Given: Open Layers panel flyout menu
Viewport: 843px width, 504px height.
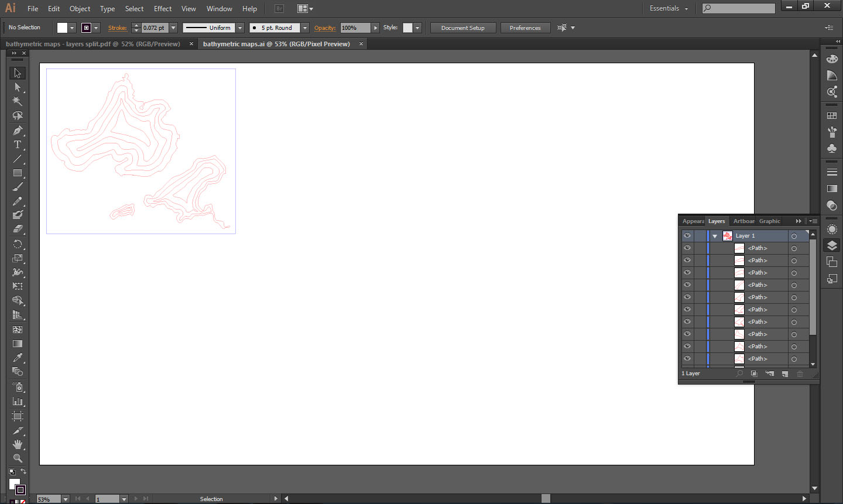Looking at the screenshot, I should pos(813,221).
